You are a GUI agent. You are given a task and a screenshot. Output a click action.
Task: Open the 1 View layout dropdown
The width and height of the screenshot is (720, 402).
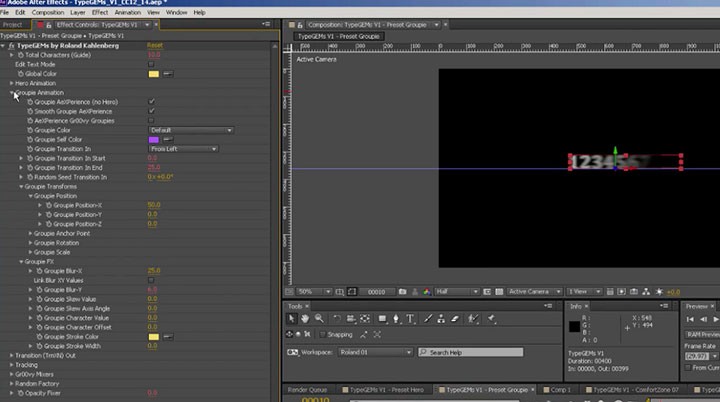point(584,292)
